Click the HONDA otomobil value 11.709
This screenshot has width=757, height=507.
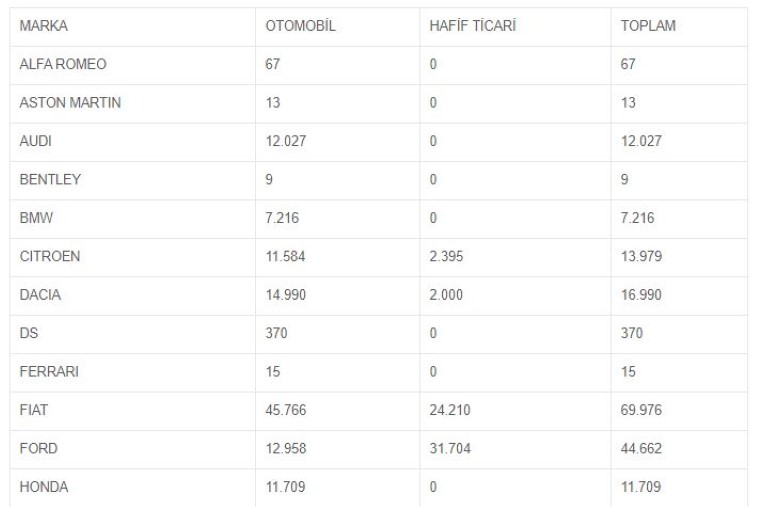(285, 487)
